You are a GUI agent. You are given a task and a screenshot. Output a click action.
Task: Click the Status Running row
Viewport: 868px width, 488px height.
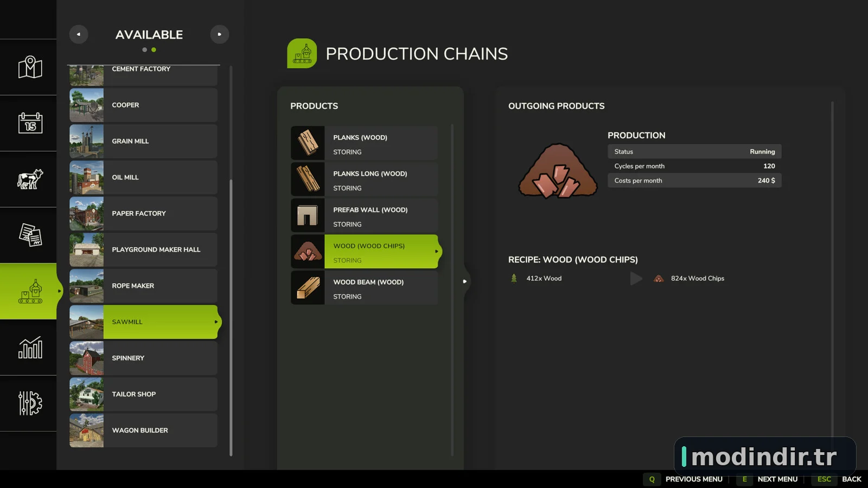point(694,152)
